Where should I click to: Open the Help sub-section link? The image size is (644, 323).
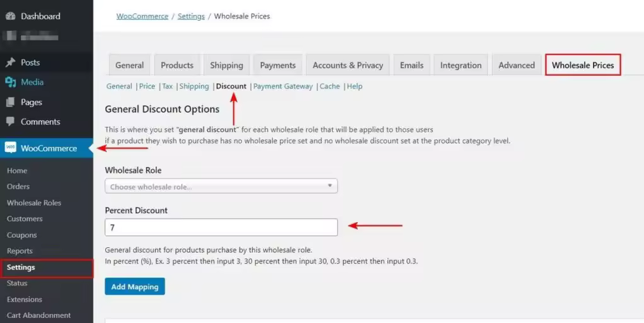[x=354, y=86]
